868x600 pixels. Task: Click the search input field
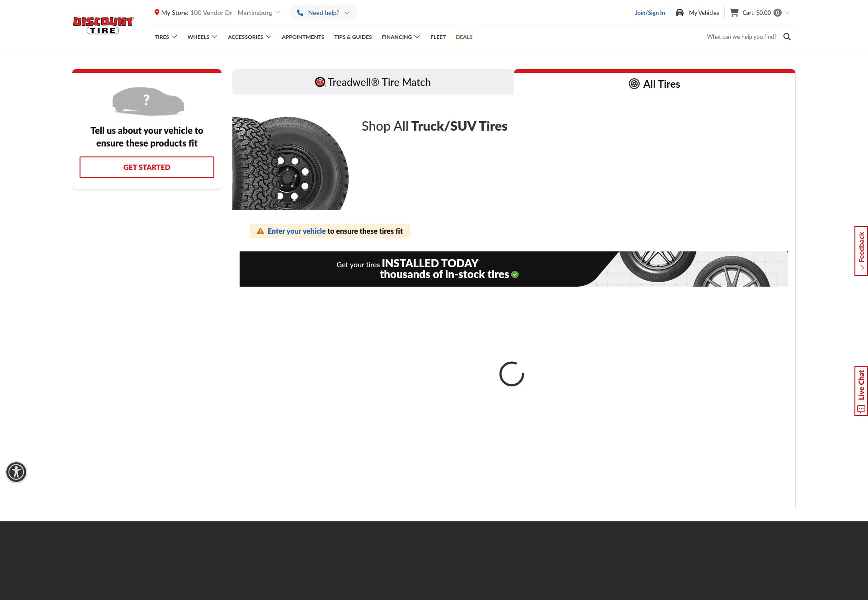click(x=741, y=37)
